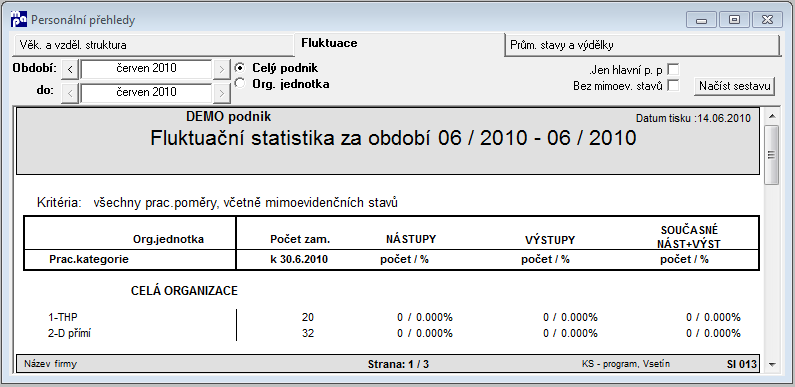Minimize the Personální přehledy window
The image size is (795, 387).
coord(702,20)
